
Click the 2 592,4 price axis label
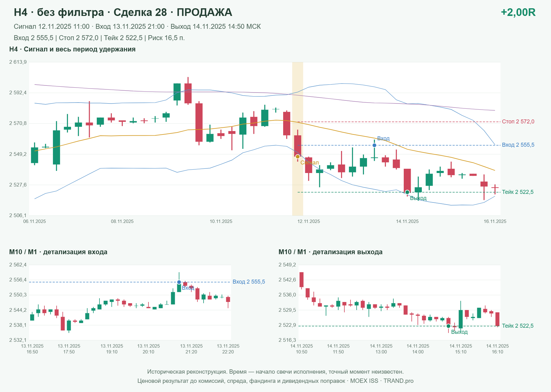[18, 93]
